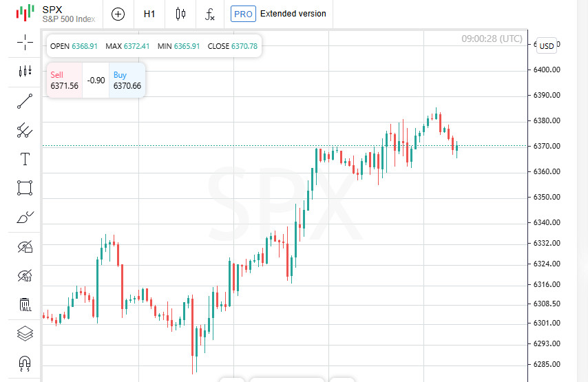Click the 09:00:28 (UTC) clock

coord(492,39)
